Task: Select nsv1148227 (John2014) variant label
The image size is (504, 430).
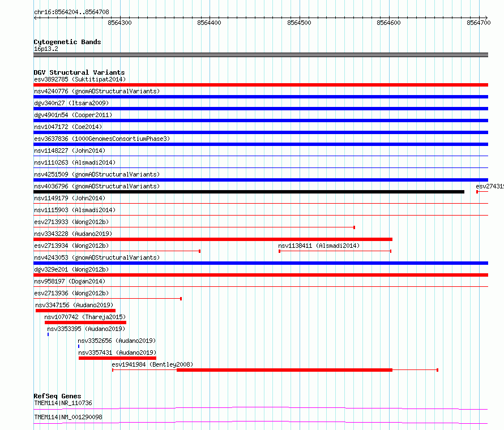Action: [70, 150]
